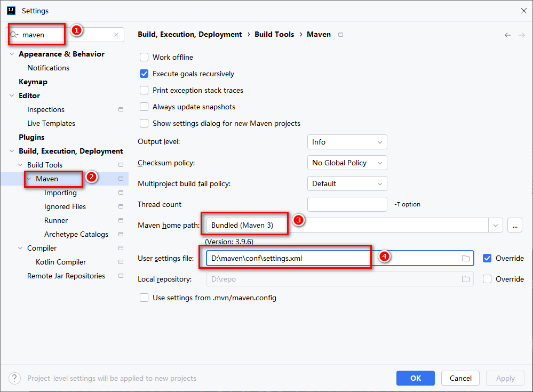
Task: Open the help question mark icon
Action: 14,378
